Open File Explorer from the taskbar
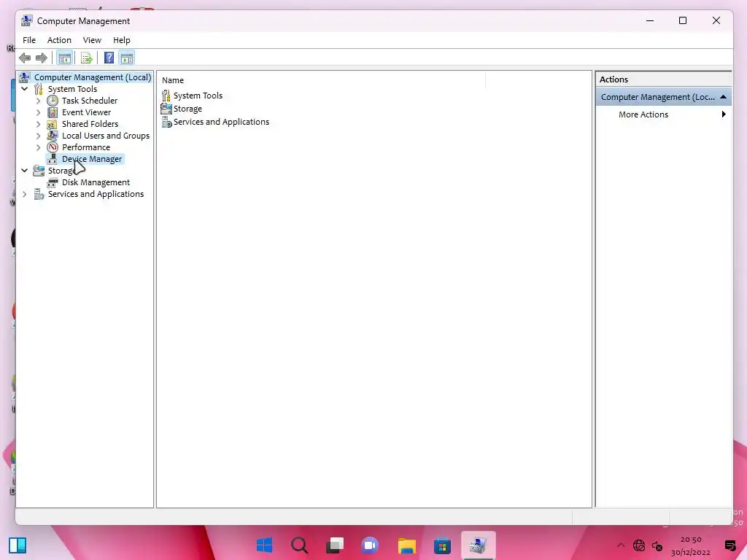Viewport: 747px width, 560px height. 407,545
